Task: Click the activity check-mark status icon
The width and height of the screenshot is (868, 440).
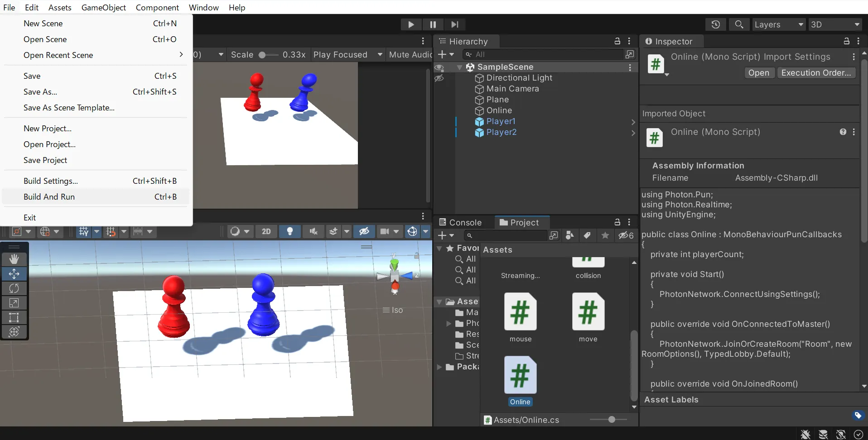Action: [858, 434]
